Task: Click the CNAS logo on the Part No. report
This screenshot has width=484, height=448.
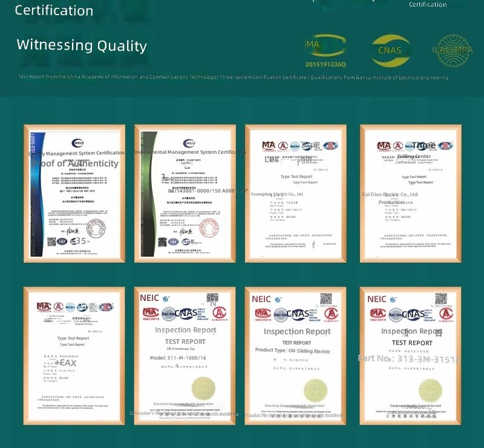Action: (413, 315)
